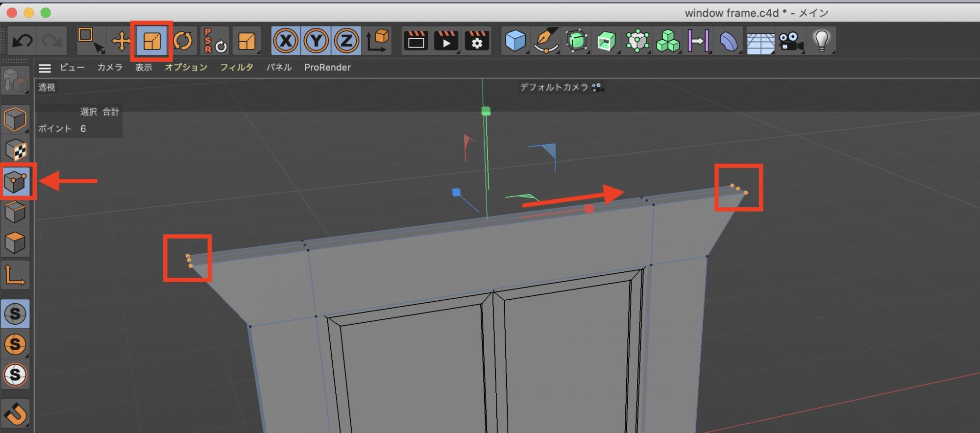Toggle Z axis lock
Viewport: 980px width, 433px height.
[346, 41]
